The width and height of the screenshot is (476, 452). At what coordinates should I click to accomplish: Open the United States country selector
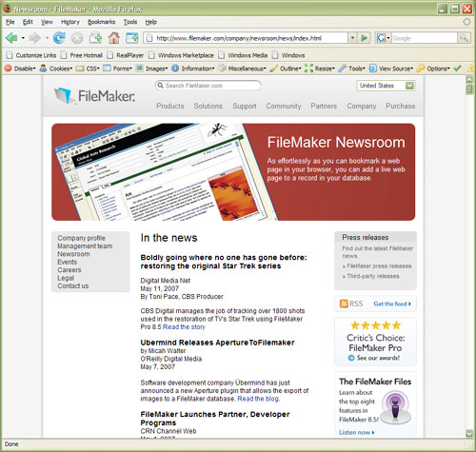coord(387,86)
